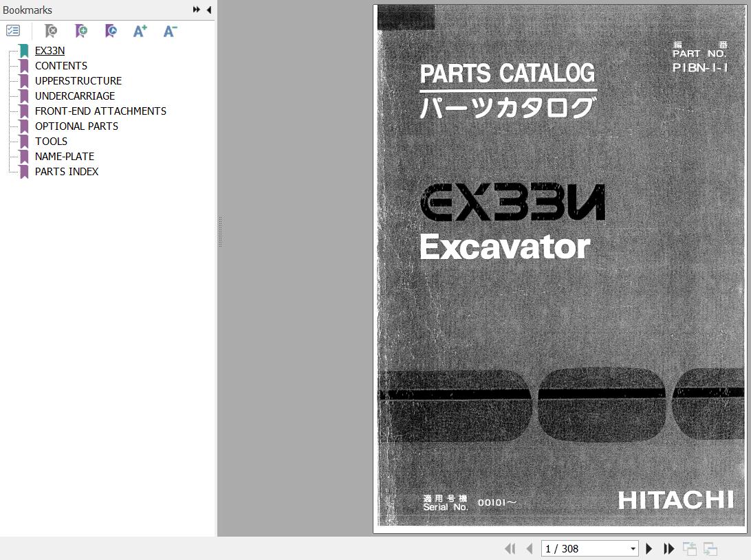
Task: Click the bookmark icon beside OPTIONAL PARTS
Action: coord(24,126)
